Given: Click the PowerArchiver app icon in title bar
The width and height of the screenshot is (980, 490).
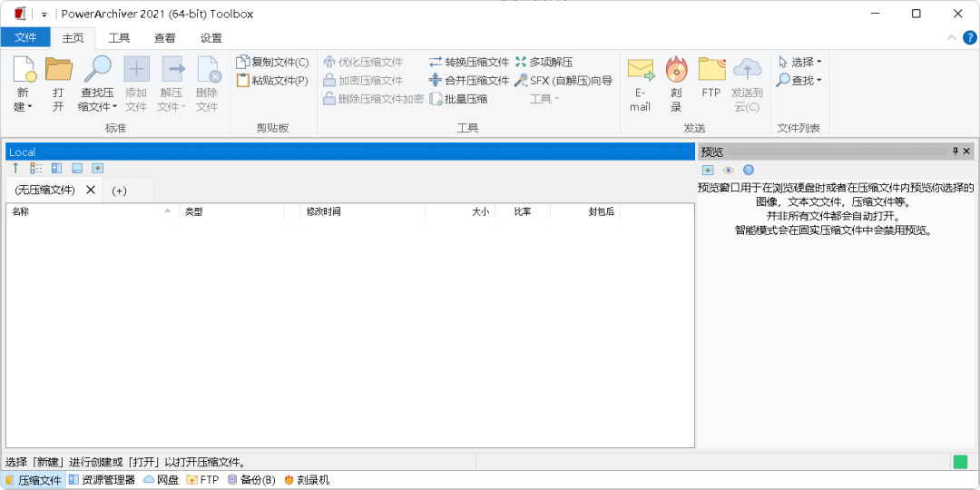Looking at the screenshot, I should click(21, 14).
